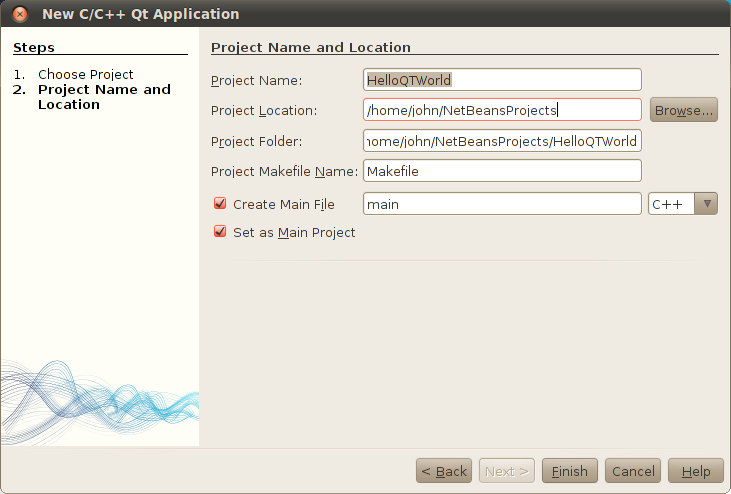Click the Project Name and Location step

104,97
